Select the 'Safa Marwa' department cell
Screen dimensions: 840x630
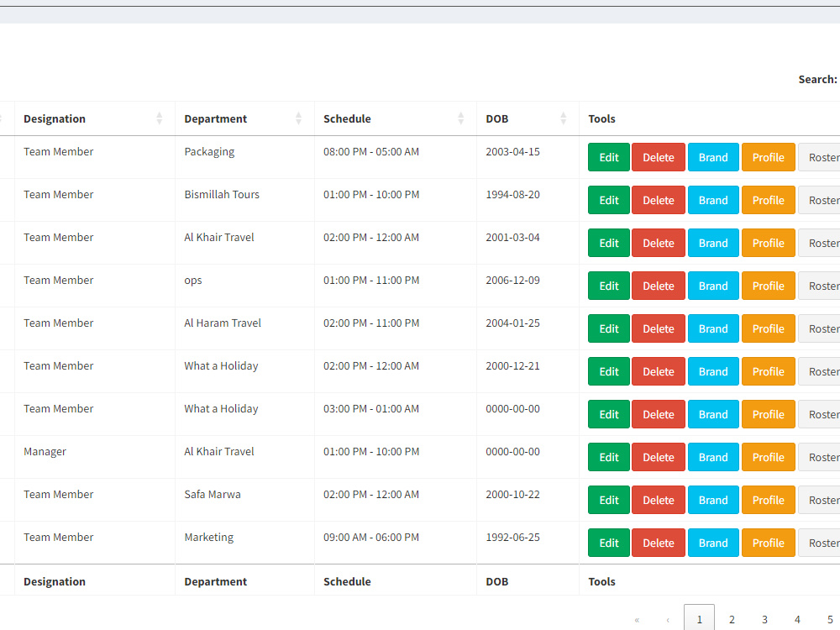click(244, 500)
